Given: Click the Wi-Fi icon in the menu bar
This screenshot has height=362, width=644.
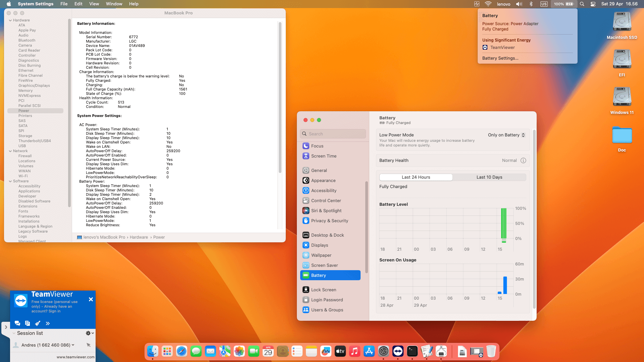Looking at the screenshot, I should pos(488,4).
